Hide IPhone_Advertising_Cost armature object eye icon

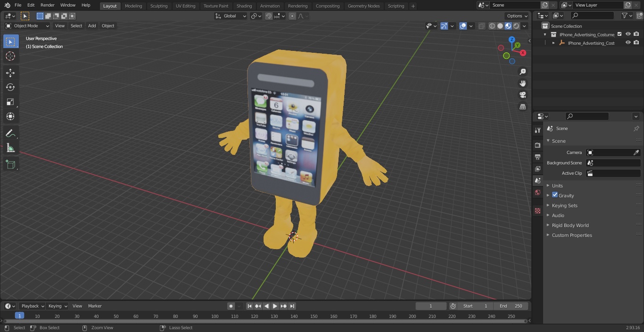click(x=628, y=43)
